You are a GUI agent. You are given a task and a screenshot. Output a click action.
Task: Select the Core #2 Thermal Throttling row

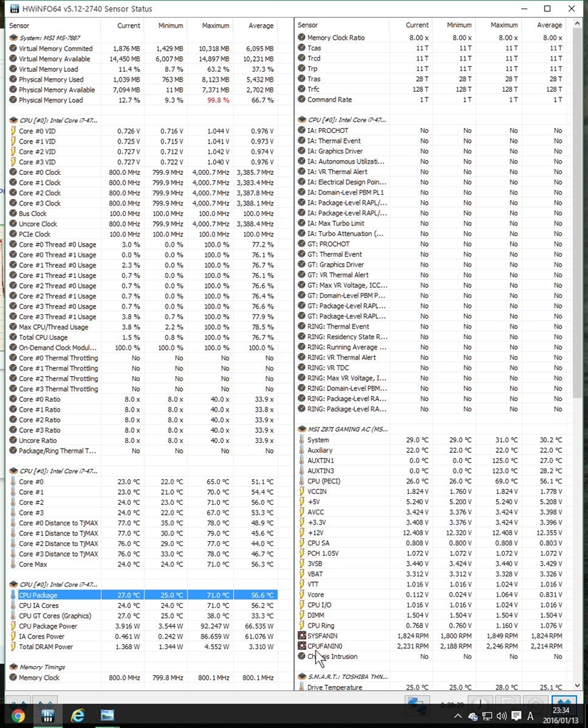click(143, 378)
